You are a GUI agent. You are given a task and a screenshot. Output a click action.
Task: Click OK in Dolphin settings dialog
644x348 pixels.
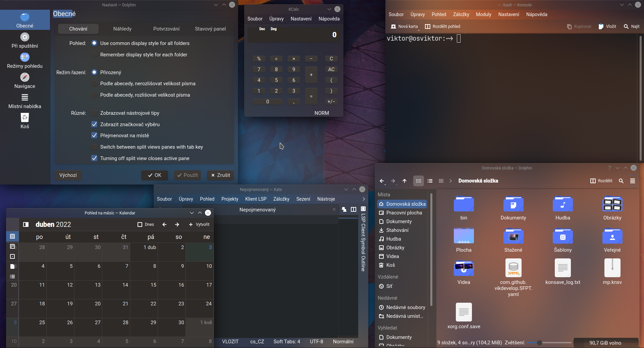154,175
